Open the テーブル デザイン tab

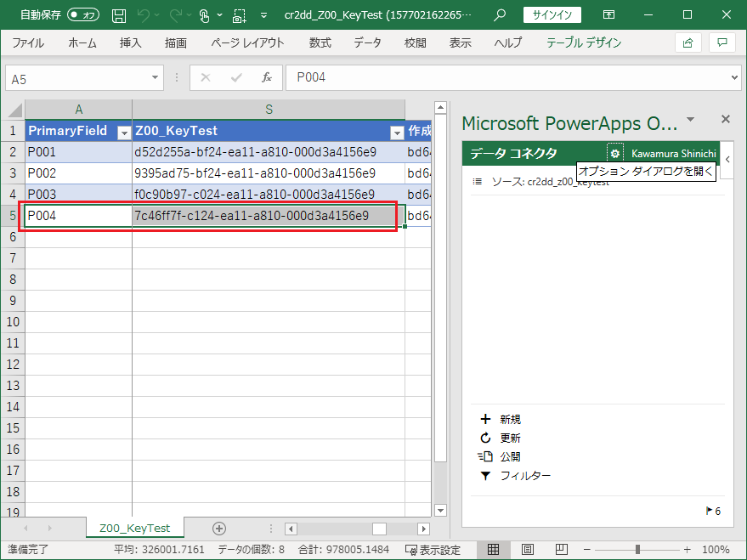coord(583,42)
